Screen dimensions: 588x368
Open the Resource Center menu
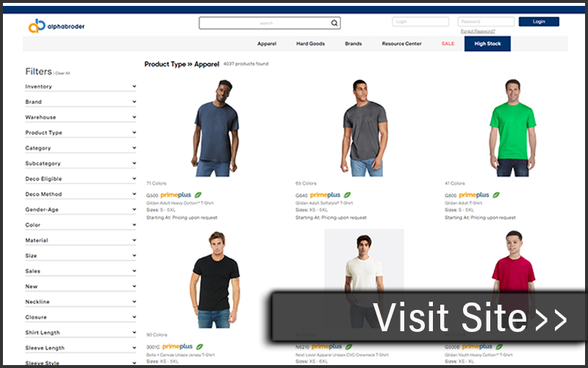(x=401, y=44)
